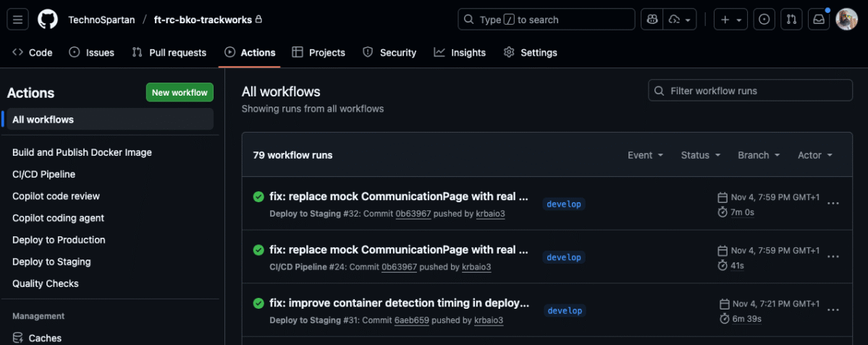868x345 pixels.
Task: Click the New workflow button
Action: [180, 93]
